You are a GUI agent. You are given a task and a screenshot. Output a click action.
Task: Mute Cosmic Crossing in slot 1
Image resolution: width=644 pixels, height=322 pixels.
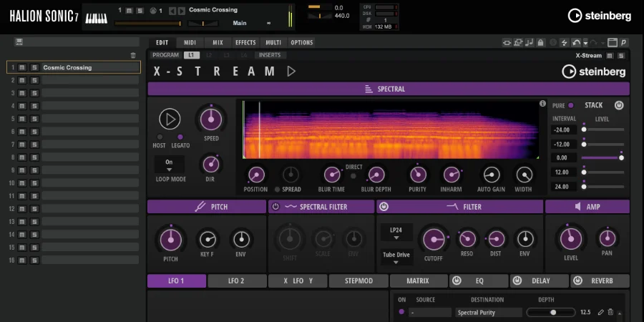pos(22,67)
